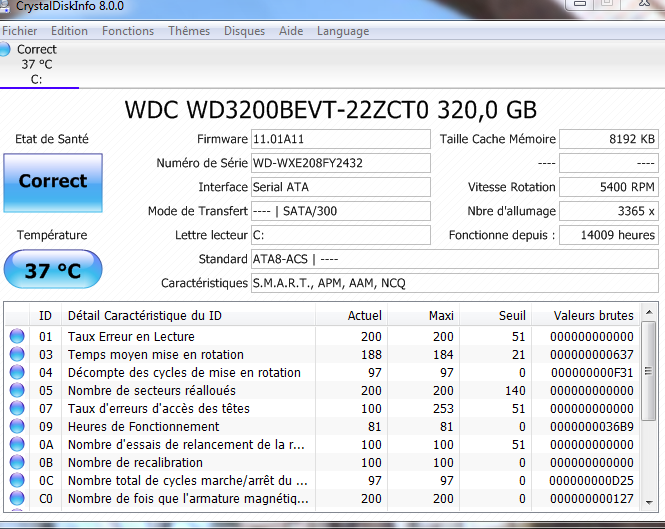Image resolution: width=665 pixels, height=529 pixels.
Task: Open the Edition menu
Action: [x=69, y=31]
